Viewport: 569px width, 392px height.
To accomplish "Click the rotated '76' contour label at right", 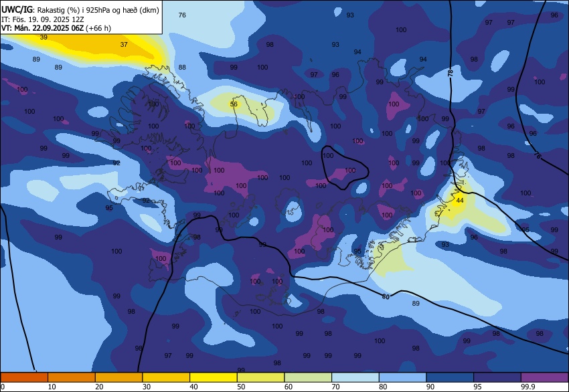I will tap(538, 156).
